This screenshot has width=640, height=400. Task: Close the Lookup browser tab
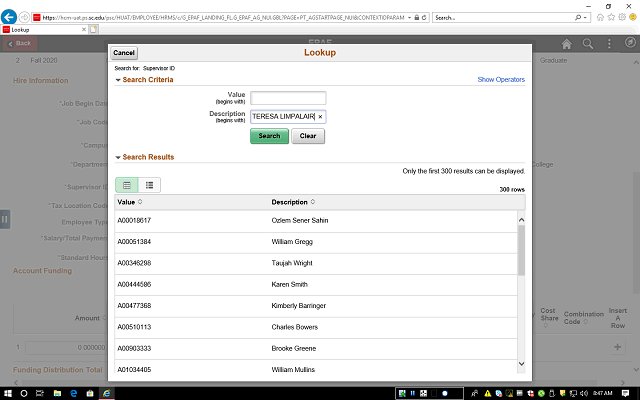[83, 29]
